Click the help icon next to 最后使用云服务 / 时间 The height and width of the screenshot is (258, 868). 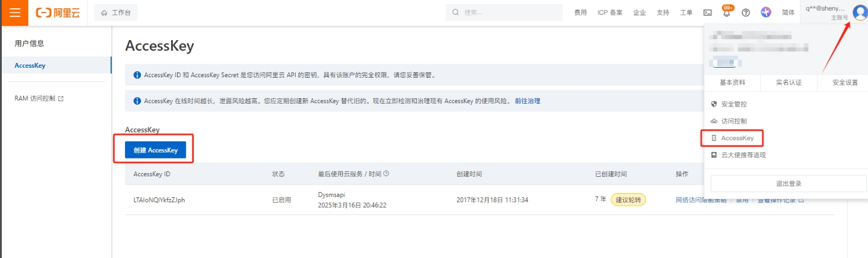(x=386, y=174)
